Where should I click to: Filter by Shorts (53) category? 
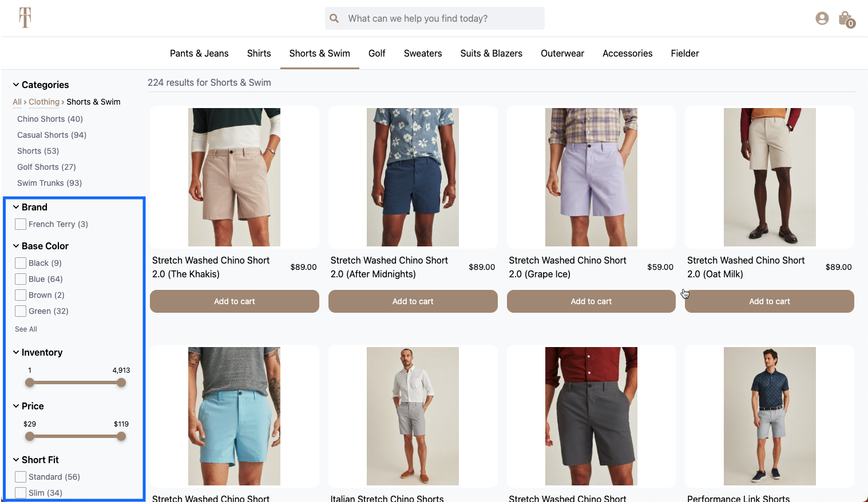[x=38, y=151]
